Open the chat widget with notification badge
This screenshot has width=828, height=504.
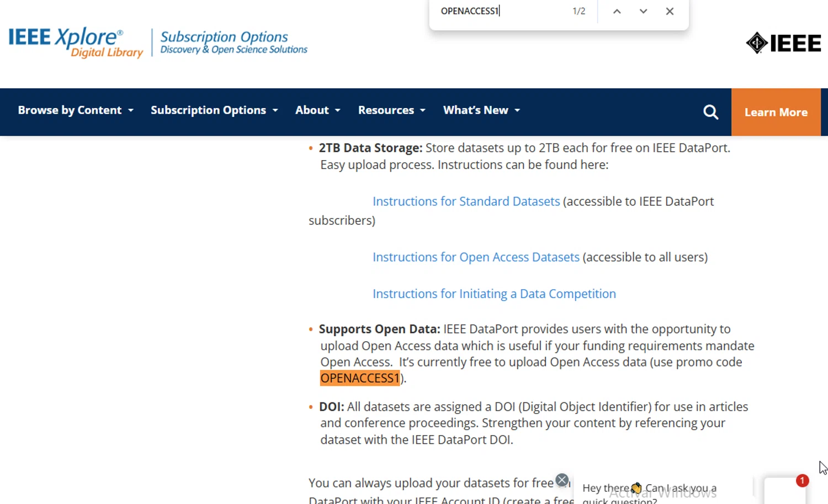point(785,490)
